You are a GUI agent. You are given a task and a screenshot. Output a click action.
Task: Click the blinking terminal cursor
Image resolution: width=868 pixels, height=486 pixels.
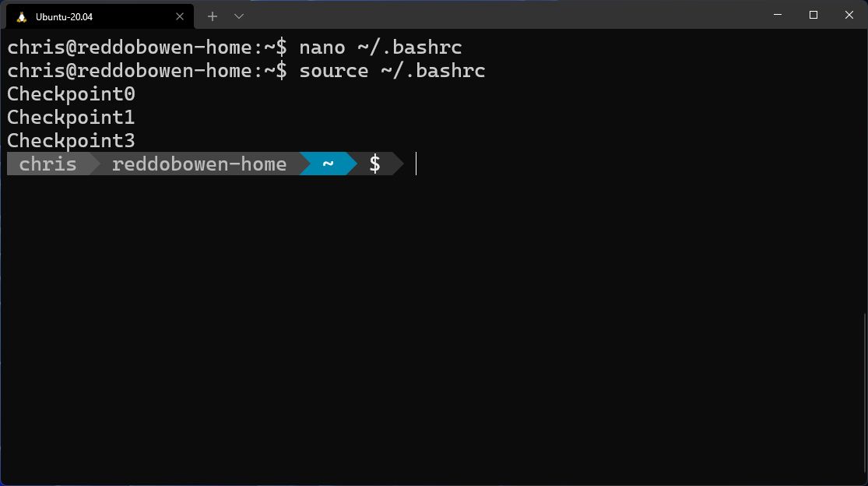click(416, 164)
